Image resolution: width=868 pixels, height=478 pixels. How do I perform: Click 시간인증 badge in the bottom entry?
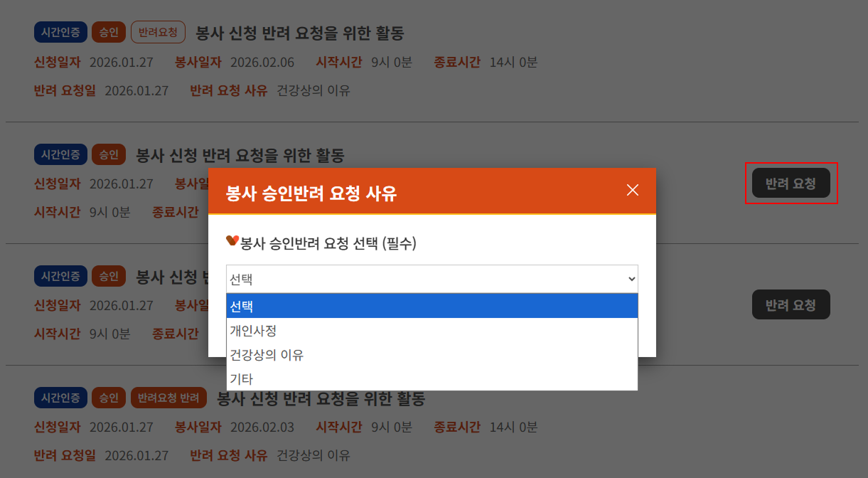[60, 398]
